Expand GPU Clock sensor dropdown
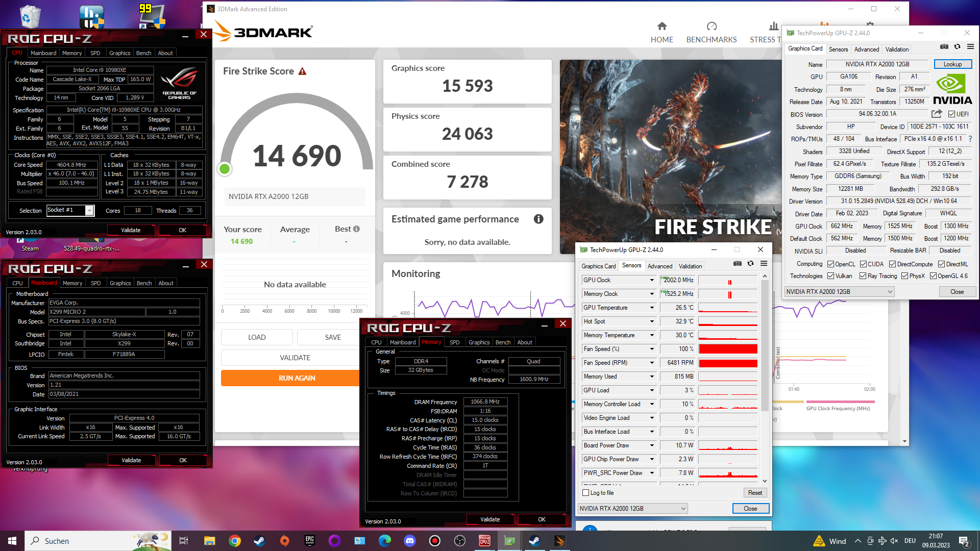 tap(652, 280)
